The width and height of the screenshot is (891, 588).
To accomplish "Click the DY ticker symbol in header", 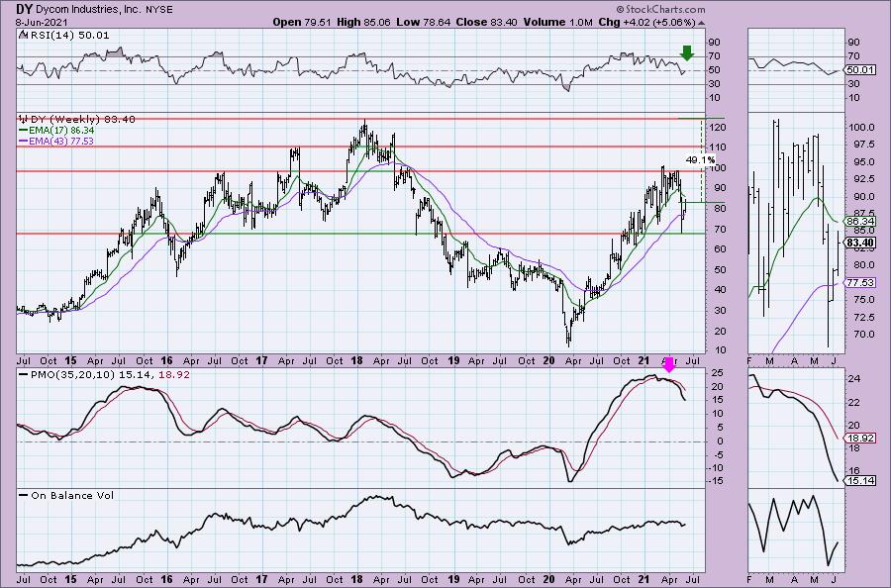I will point(25,9).
